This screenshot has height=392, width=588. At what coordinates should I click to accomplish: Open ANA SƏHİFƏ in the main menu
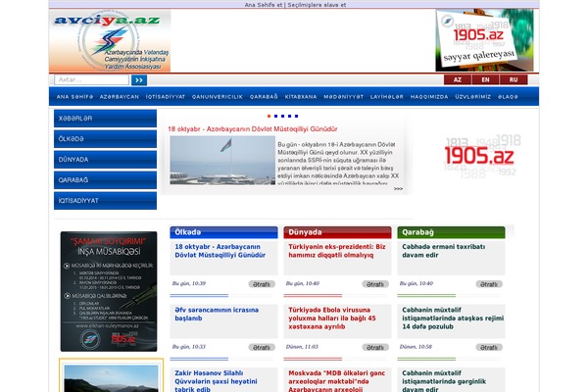coord(74,97)
